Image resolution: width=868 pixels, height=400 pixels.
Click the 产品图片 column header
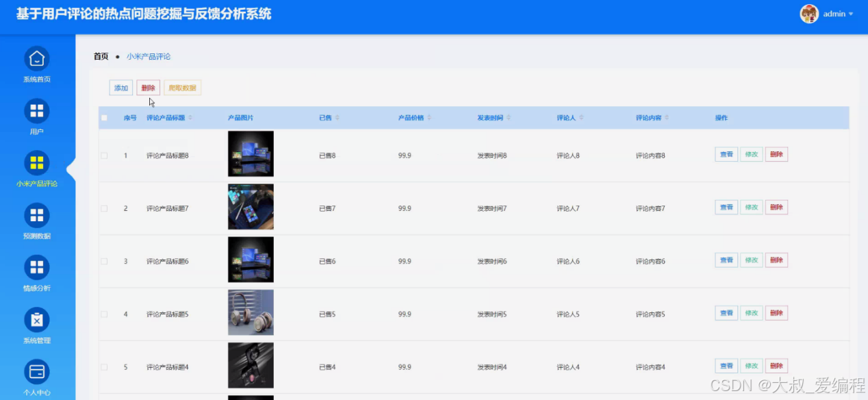coord(241,118)
